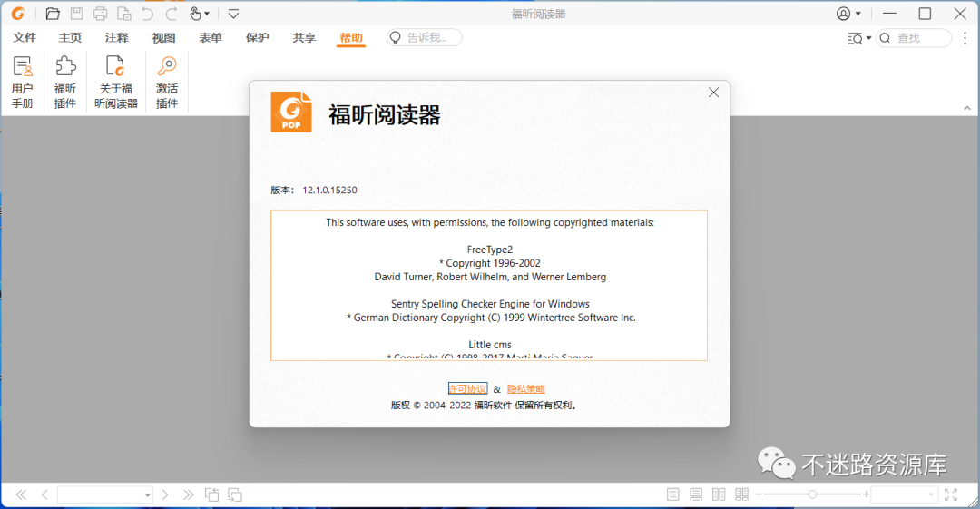Viewport: 980px width, 509px height.
Task: Click the zoom out minus button
Action: point(759,494)
